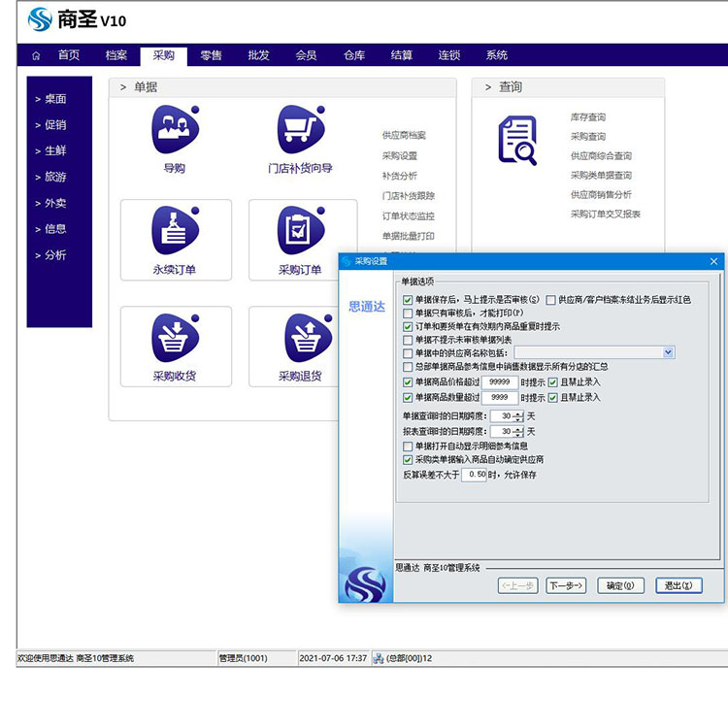The width and height of the screenshot is (728, 728).
Task: Enable 单据打开自动显示明细参考信息 checkbox
Action: click(x=408, y=447)
